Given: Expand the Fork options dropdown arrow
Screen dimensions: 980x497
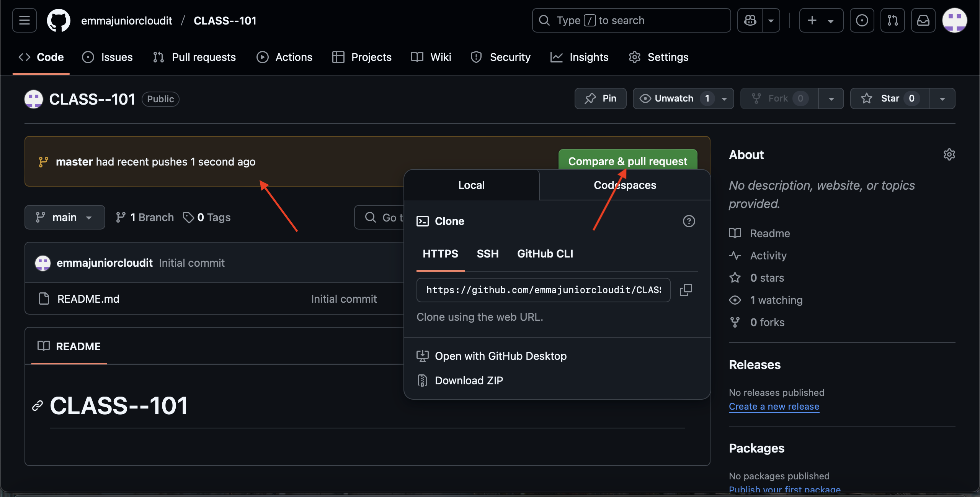Looking at the screenshot, I should 831,98.
